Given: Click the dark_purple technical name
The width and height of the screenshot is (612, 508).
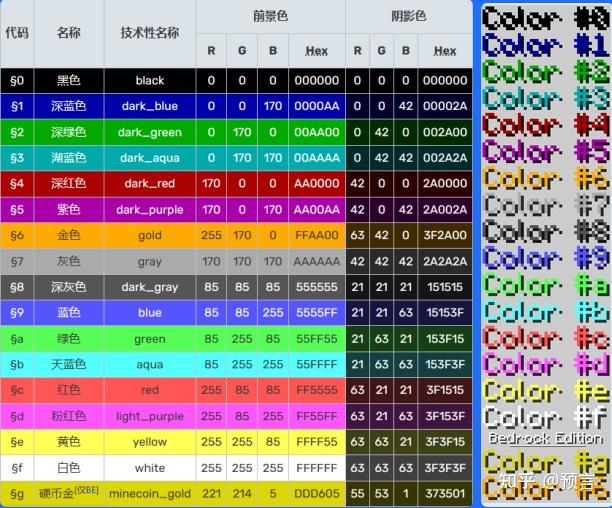Looking at the screenshot, I should 150,210.
